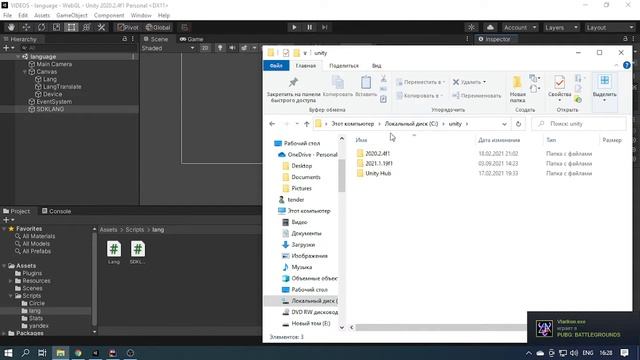
Task: Collapse the Scripts folder in Project tree
Action: pos(11,296)
